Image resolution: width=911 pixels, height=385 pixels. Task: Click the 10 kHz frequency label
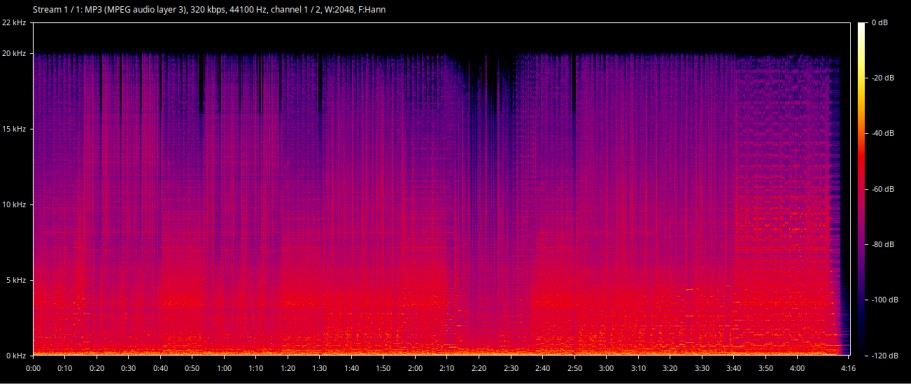coord(13,204)
